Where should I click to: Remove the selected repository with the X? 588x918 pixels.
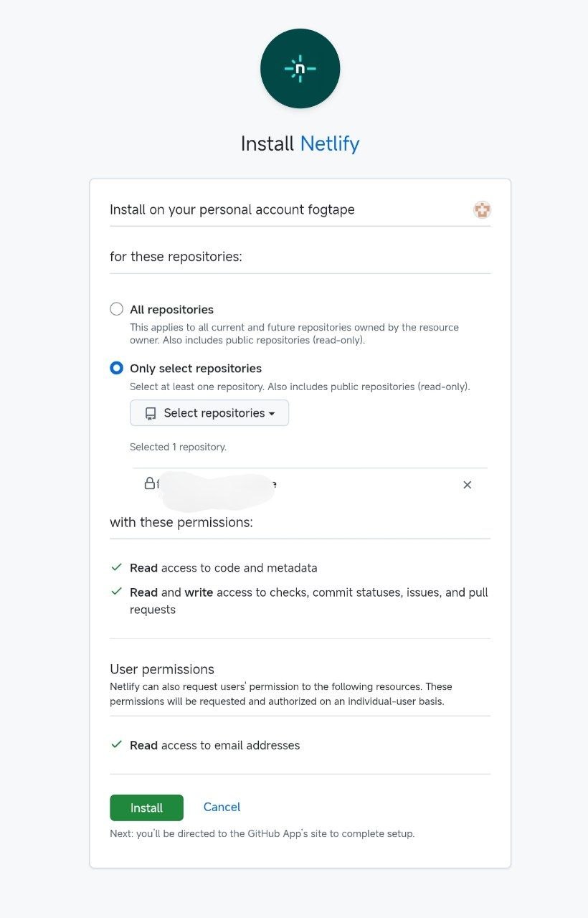467,485
